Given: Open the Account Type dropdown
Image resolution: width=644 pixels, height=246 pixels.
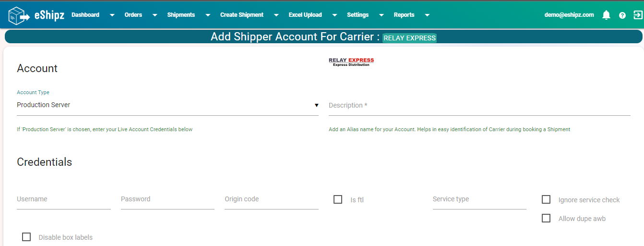Looking at the screenshot, I should [x=167, y=105].
